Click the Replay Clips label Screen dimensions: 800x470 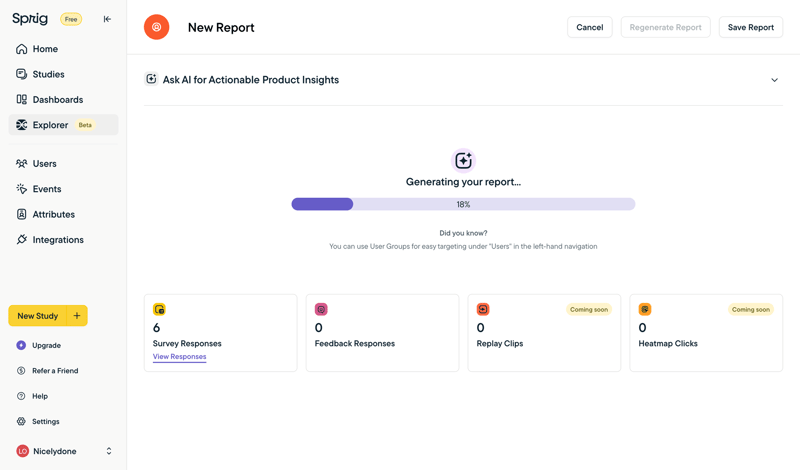pyautogui.click(x=499, y=343)
